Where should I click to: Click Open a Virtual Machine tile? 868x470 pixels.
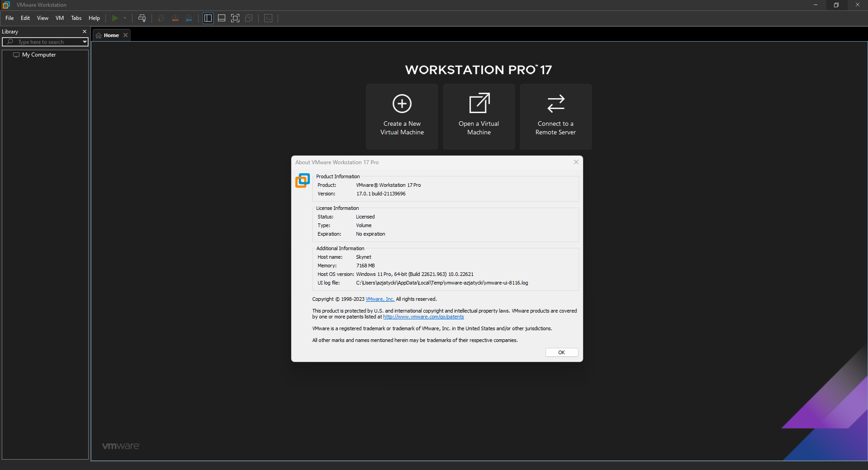pyautogui.click(x=479, y=117)
